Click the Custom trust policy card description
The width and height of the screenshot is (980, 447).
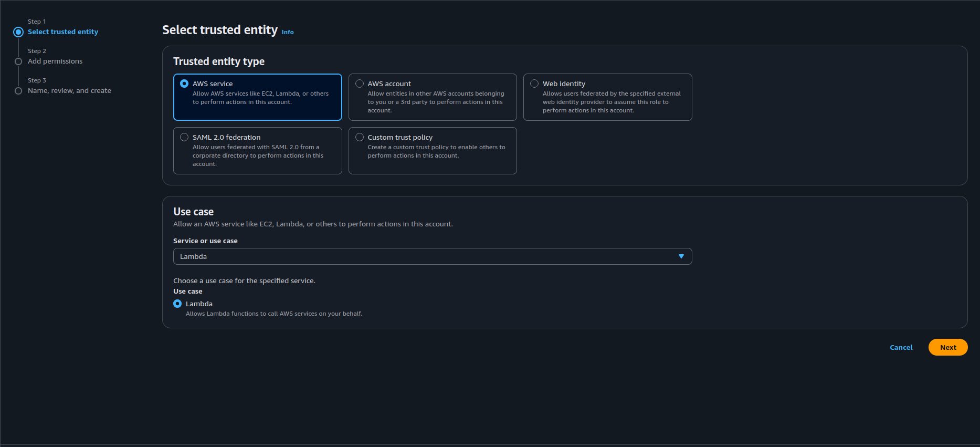pyautogui.click(x=436, y=151)
